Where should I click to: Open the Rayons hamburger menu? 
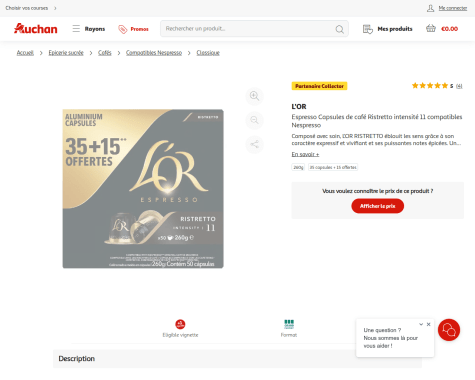89,29
